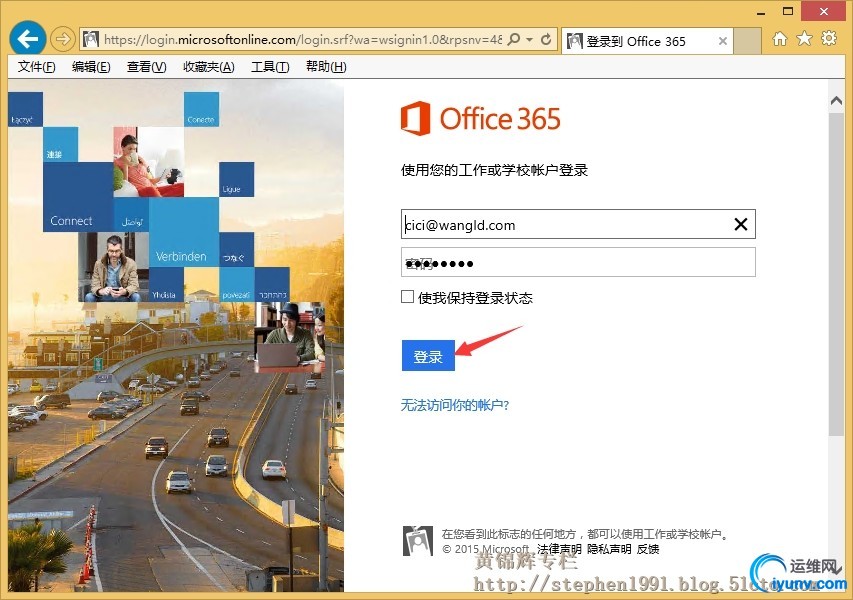This screenshot has height=600, width=853.
Task: Click the URL text in the address bar
Action: click(x=302, y=40)
